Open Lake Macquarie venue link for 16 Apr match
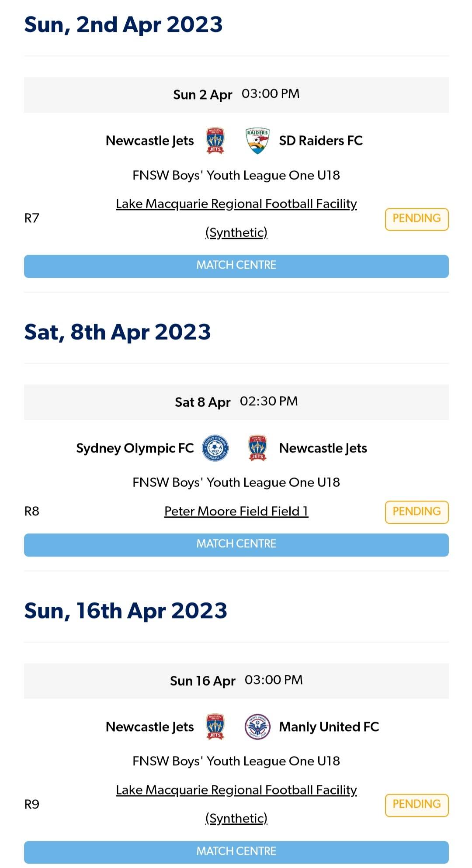Screen dimensions: 472x868 pyautogui.click(x=236, y=790)
